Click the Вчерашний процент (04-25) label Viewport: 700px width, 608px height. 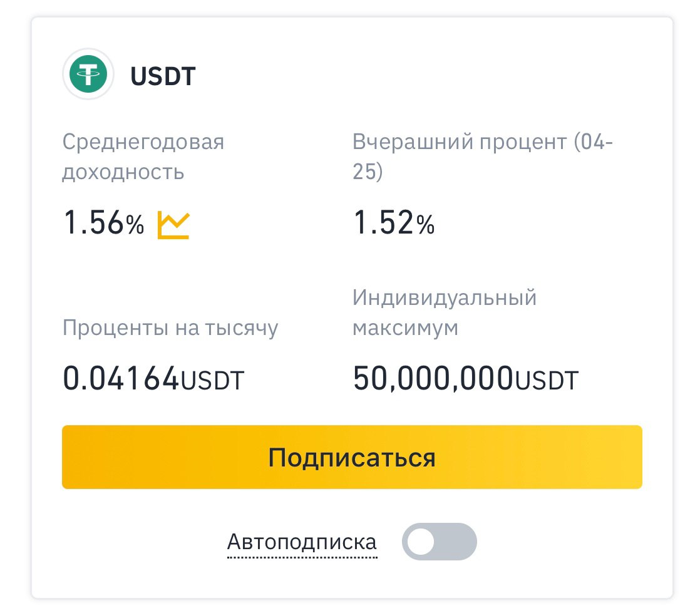(x=483, y=157)
